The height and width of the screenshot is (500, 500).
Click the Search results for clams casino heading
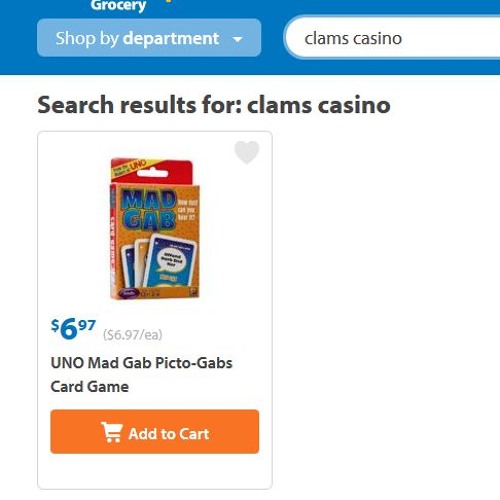[x=214, y=105]
